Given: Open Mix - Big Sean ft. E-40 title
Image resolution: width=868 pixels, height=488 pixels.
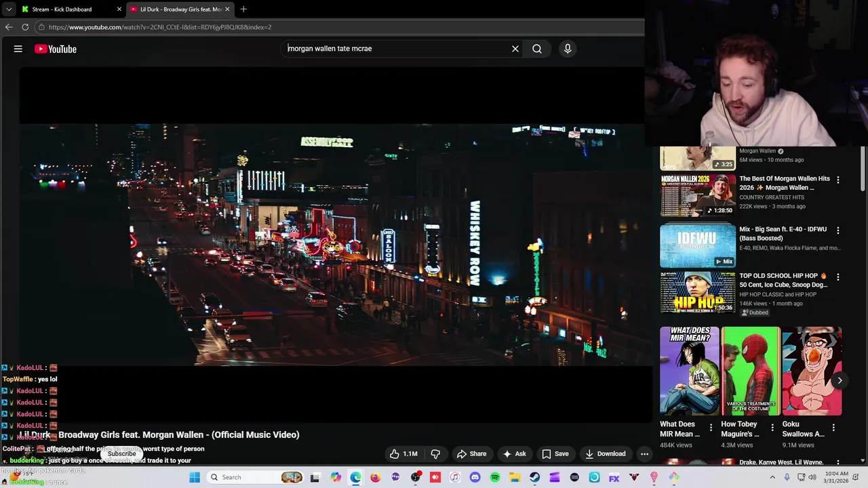Looking at the screenshot, I should (x=783, y=234).
